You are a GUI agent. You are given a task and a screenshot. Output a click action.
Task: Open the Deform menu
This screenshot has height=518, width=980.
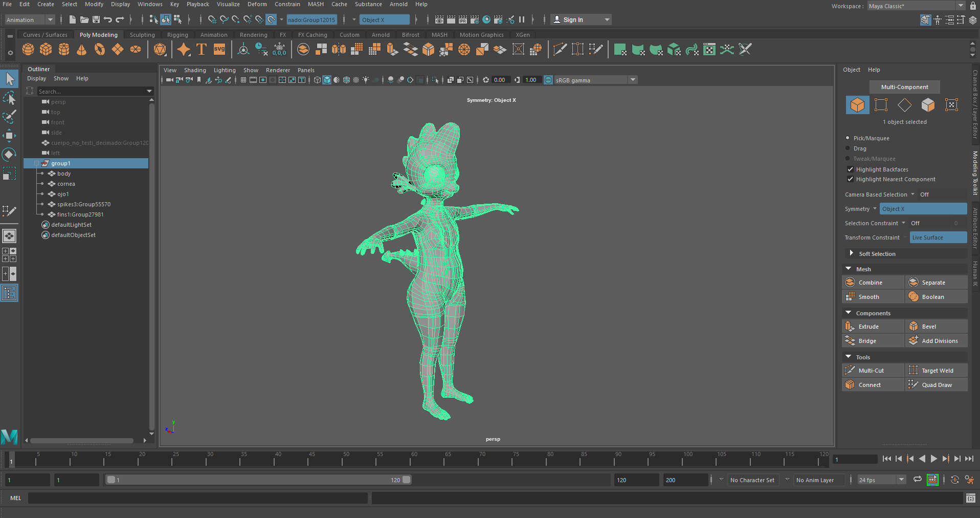[x=257, y=4]
